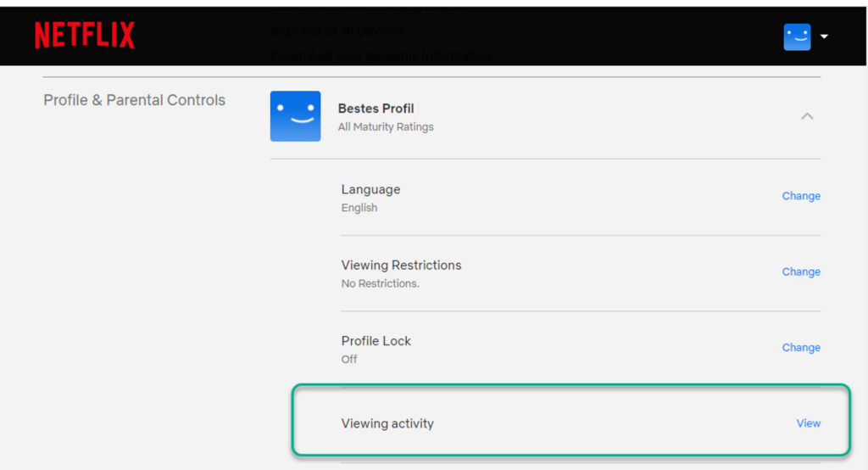The height and width of the screenshot is (470, 868).
Task: Collapse the Bestes Profil section chevron
Action: tap(807, 116)
